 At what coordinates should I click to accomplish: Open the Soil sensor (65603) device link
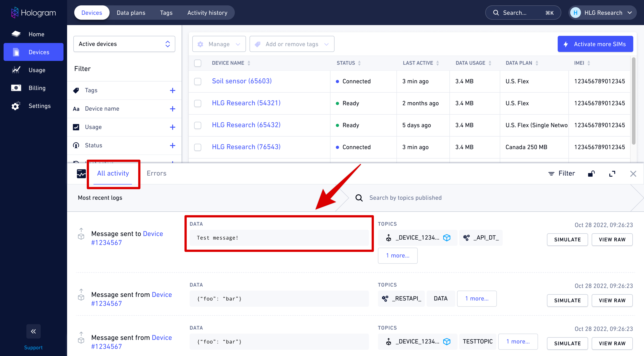click(242, 81)
